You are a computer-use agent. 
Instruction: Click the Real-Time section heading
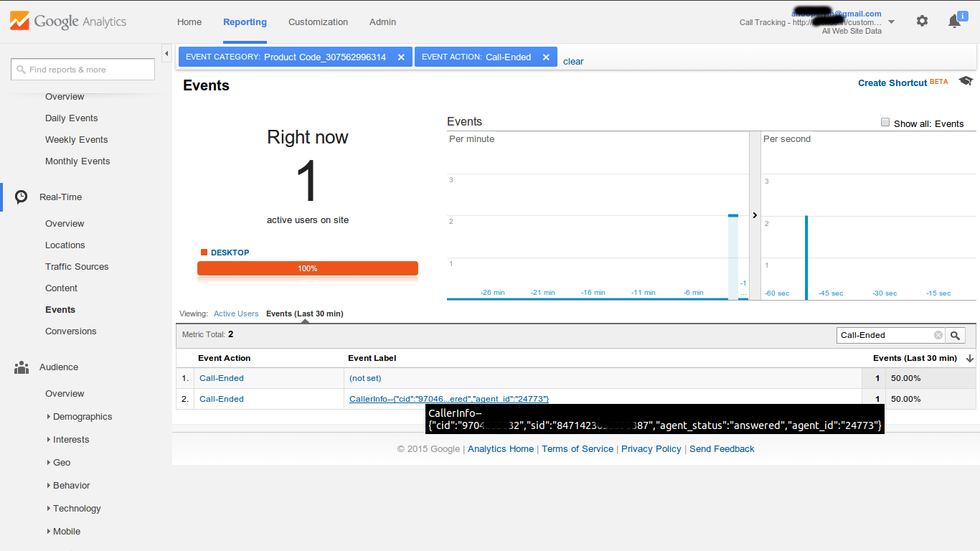pyautogui.click(x=61, y=197)
